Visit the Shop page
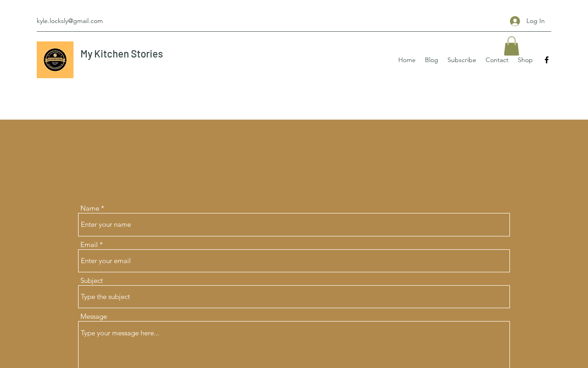 pos(525,60)
